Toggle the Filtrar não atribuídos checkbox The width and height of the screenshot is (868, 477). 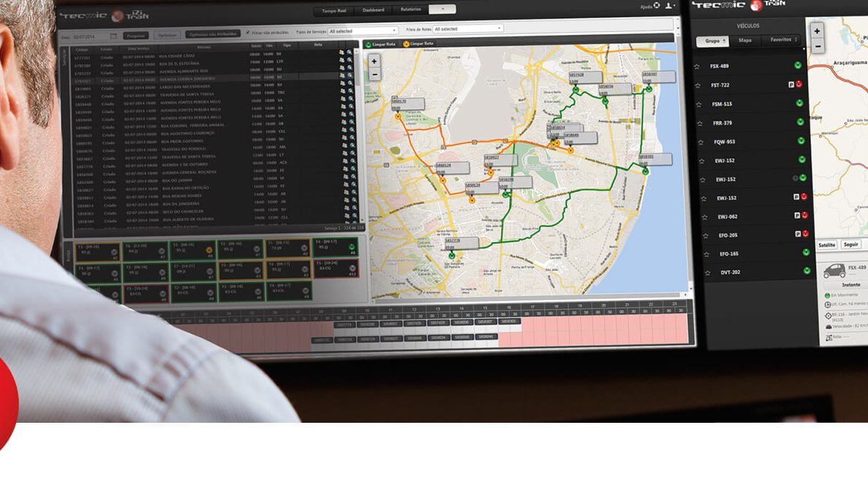(x=249, y=33)
